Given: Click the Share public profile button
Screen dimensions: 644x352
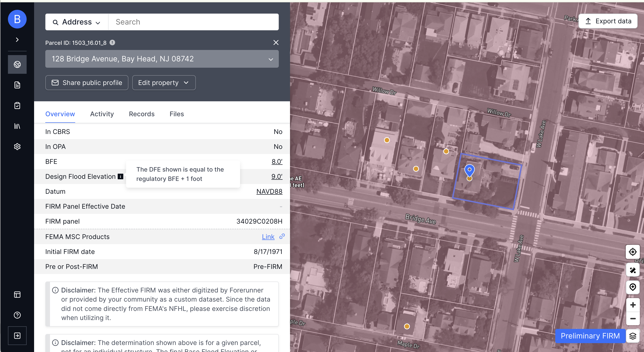Looking at the screenshot, I should click(86, 82).
